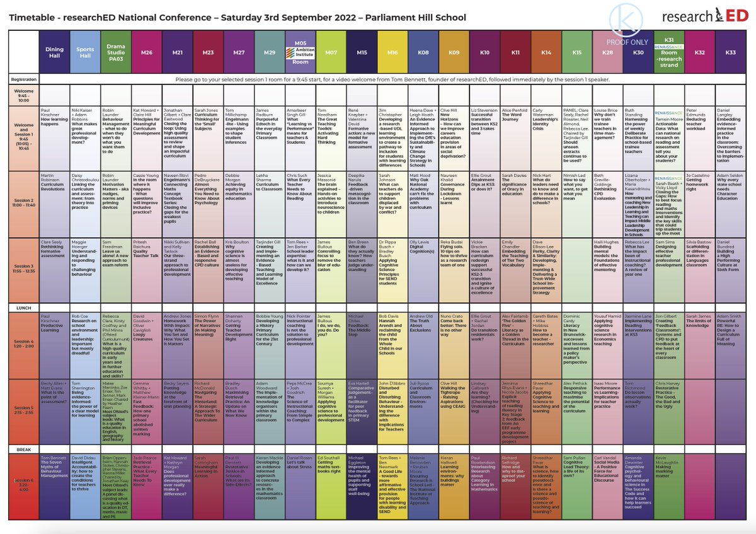Open Olly Lewis 'Digital Cognition(s)' cell
The width and height of the screenshot is (756, 534).
point(423,269)
